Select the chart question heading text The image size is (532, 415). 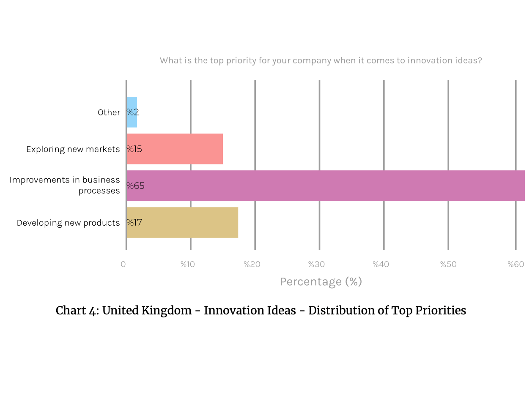click(x=321, y=60)
